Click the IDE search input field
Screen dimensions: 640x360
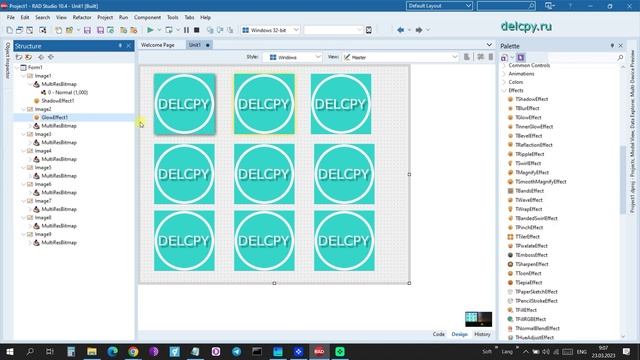502,6
